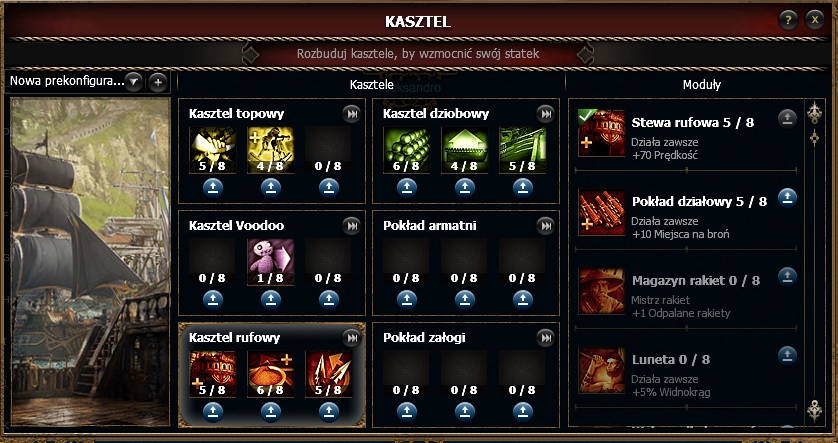This screenshot has height=443, width=838.
Task: Downgrade the Stewa rufowa module with minus arrow
Action: (x=787, y=119)
